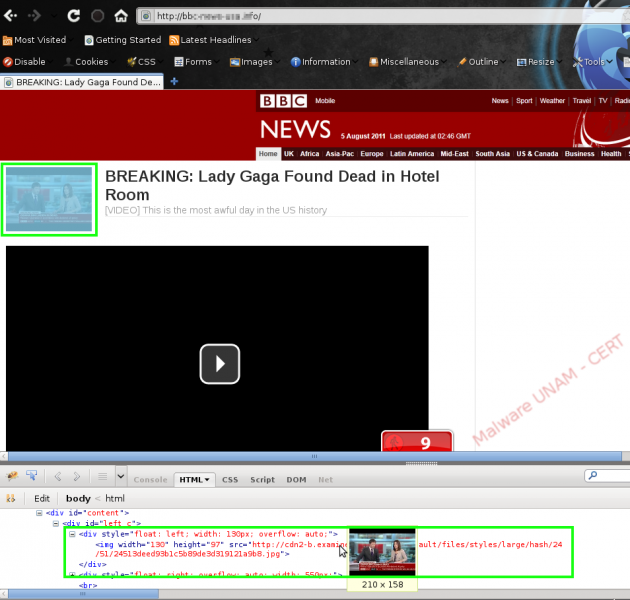630x600 pixels.
Task: Open the TV link in top BBC bar
Action: pyautogui.click(x=603, y=101)
